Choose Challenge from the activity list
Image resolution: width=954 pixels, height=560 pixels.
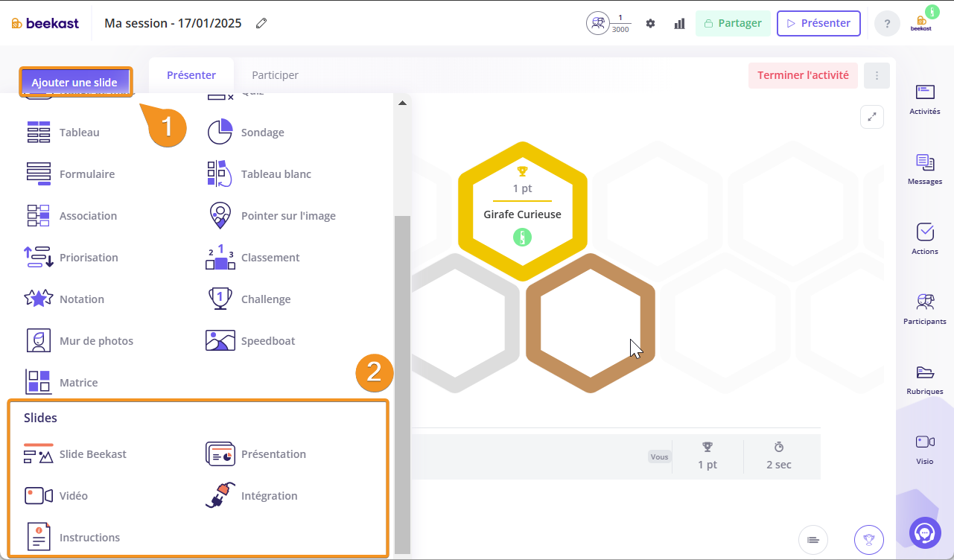pyautogui.click(x=266, y=299)
